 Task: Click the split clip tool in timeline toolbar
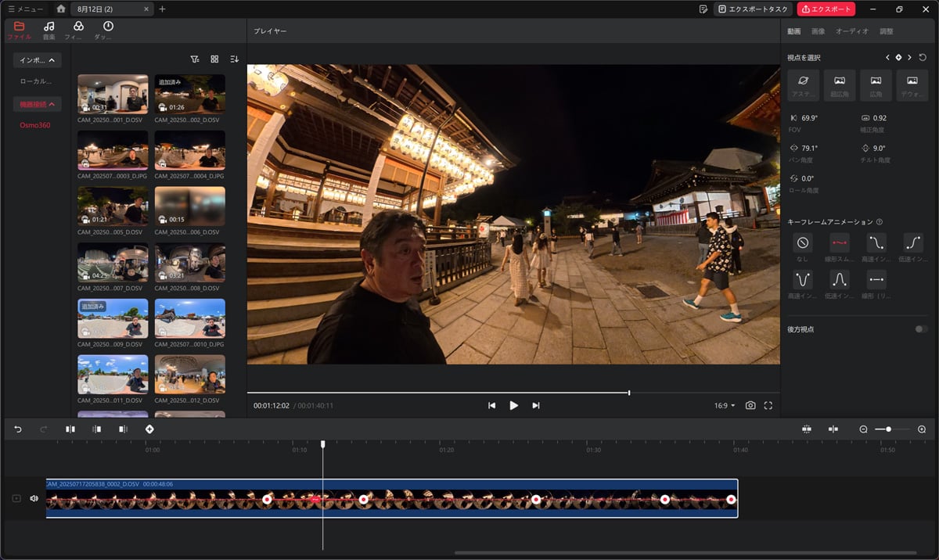pos(70,429)
